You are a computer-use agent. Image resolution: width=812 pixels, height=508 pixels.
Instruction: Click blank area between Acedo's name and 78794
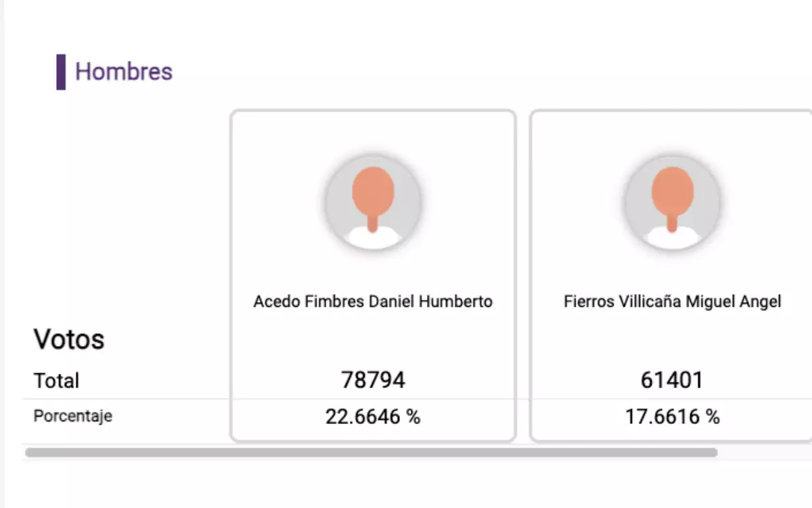373,341
